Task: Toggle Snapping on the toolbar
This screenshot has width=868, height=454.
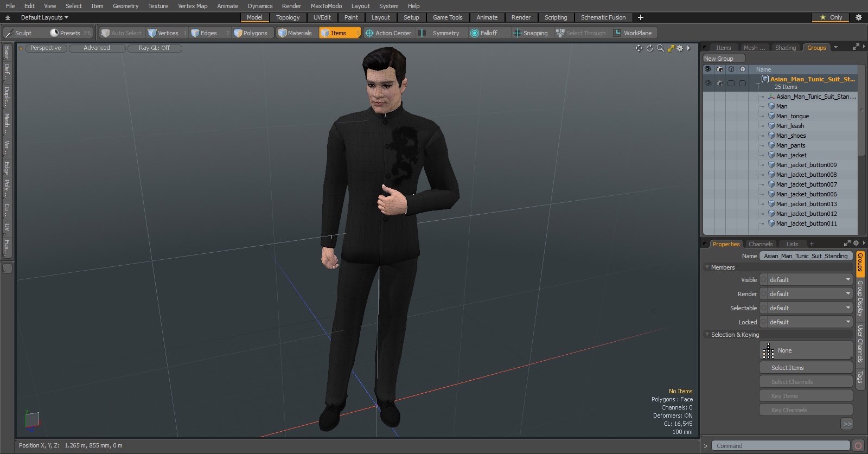Action: (x=531, y=33)
